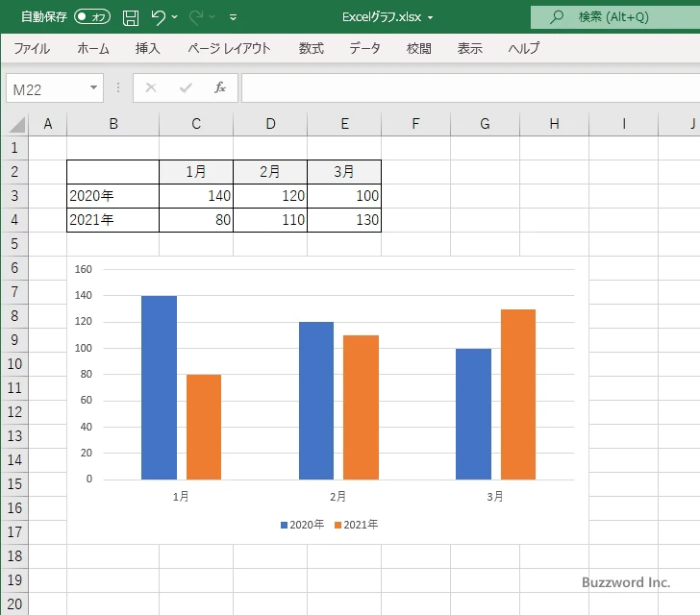Open the Redo history dropdown arrow
700x615 pixels.
click(x=212, y=17)
